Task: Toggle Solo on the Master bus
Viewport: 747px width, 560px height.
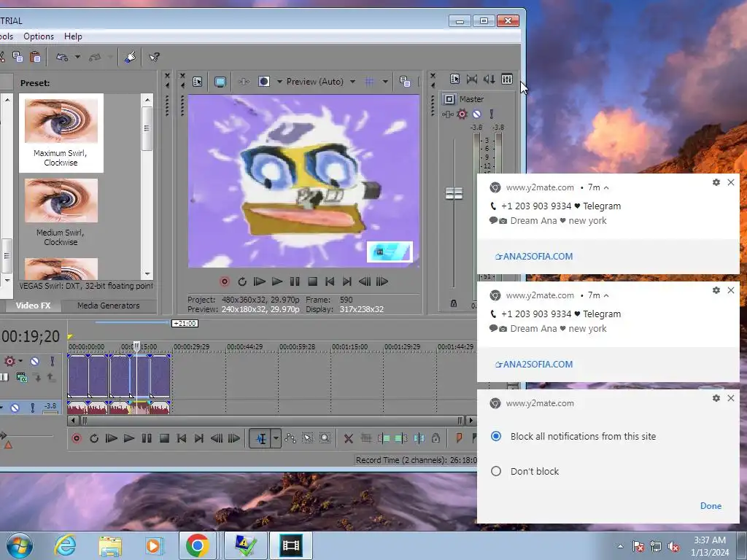Action: pos(491,114)
